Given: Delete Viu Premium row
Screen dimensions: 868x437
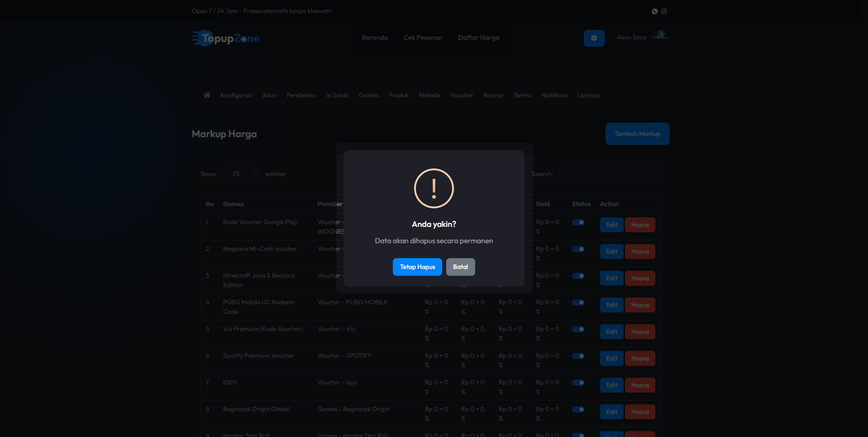Looking at the screenshot, I should [x=640, y=331].
